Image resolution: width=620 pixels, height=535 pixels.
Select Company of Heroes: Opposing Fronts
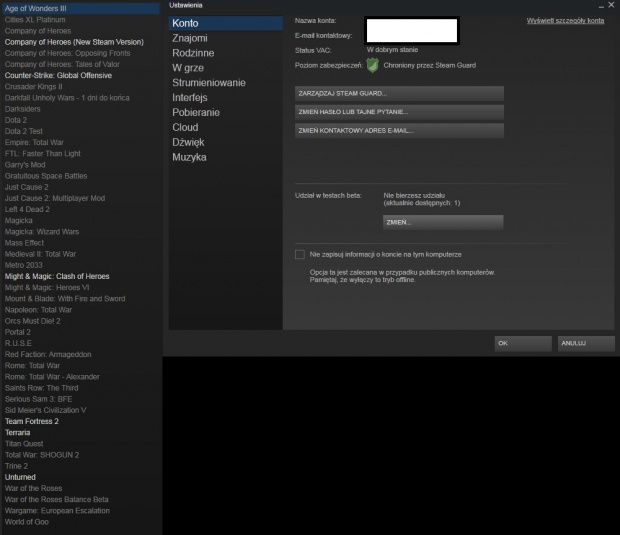[x=67, y=53]
